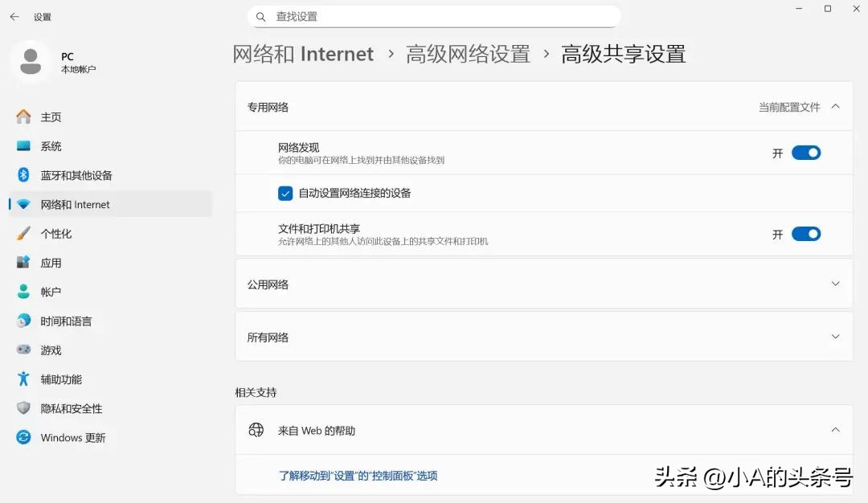Uncheck 自动设置网络连接的设备

coord(285,193)
